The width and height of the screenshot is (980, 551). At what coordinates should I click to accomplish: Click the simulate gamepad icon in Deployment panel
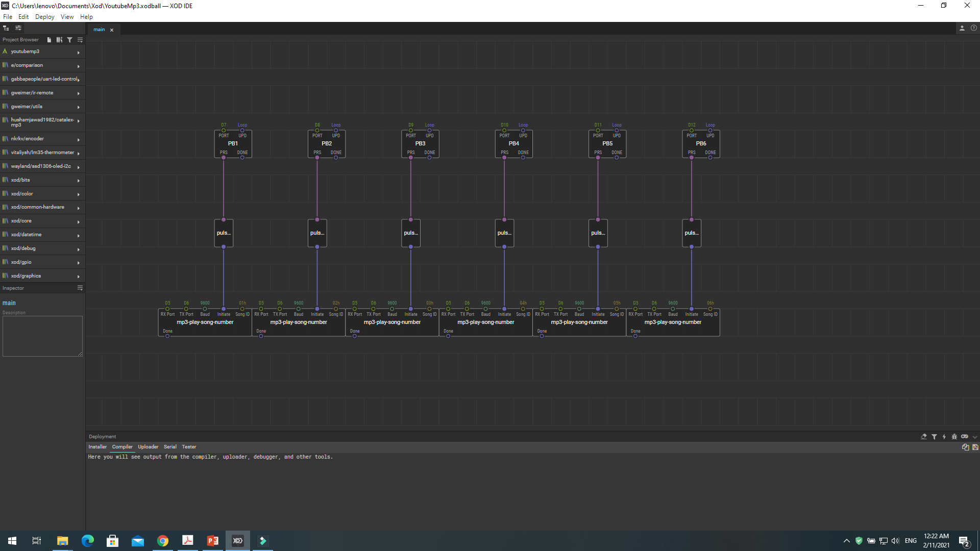point(964,437)
